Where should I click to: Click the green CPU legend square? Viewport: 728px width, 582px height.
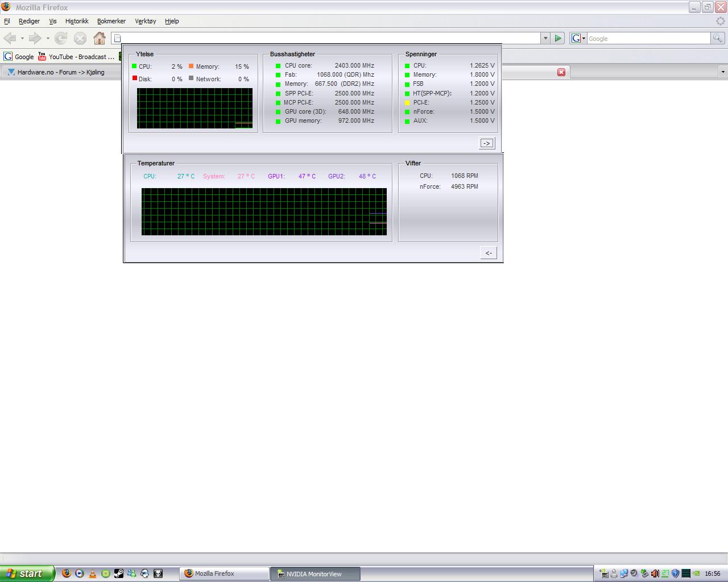pyautogui.click(x=134, y=66)
